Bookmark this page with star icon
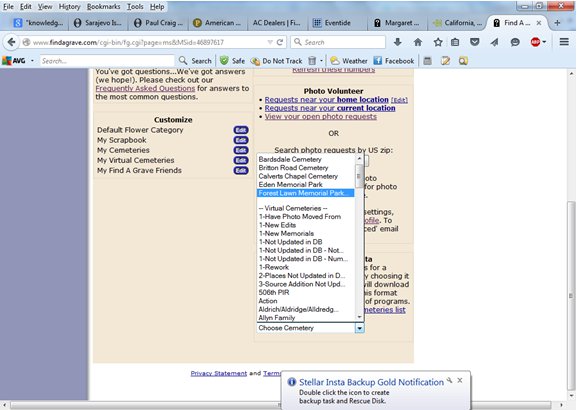This screenshot has height=410, width=577. click(438, 42)
